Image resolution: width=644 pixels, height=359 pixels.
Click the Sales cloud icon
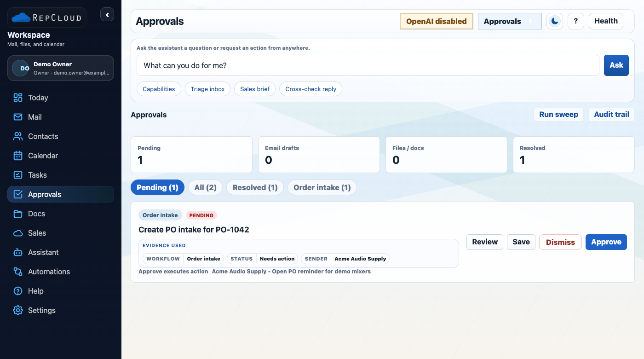pos(18,233)
